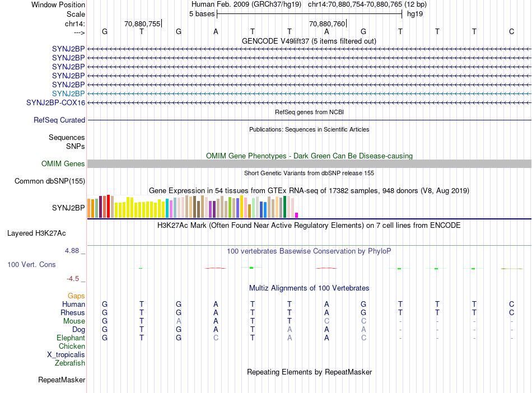Click Multiz Alignments of 100 Vertebrates title
Screen dimensions: 532x393
(309, 288)
